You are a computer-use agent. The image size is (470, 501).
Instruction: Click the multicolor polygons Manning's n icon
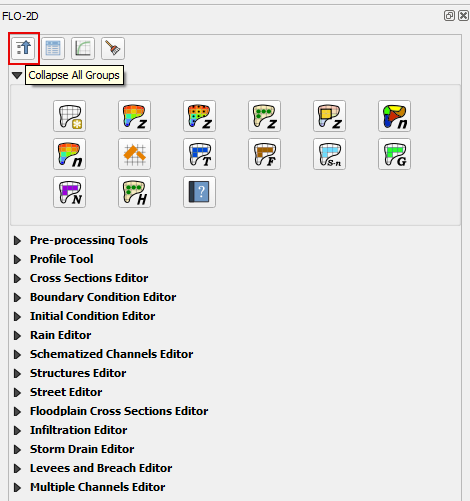tap(395, 116)
